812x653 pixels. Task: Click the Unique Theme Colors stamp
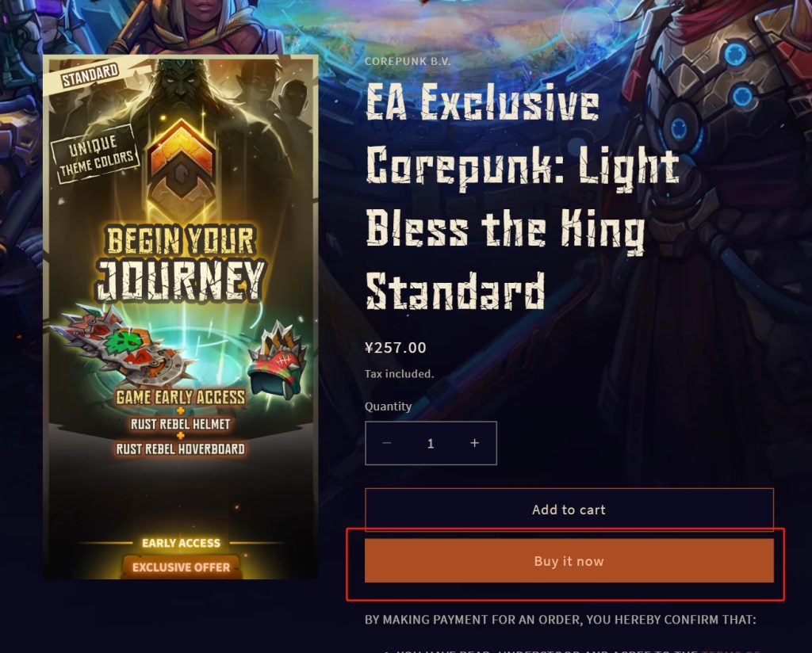point(96,154)
